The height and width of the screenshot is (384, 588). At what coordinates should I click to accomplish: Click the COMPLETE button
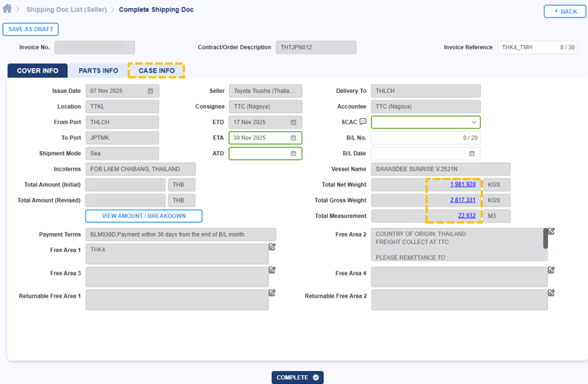coord(297,377)
